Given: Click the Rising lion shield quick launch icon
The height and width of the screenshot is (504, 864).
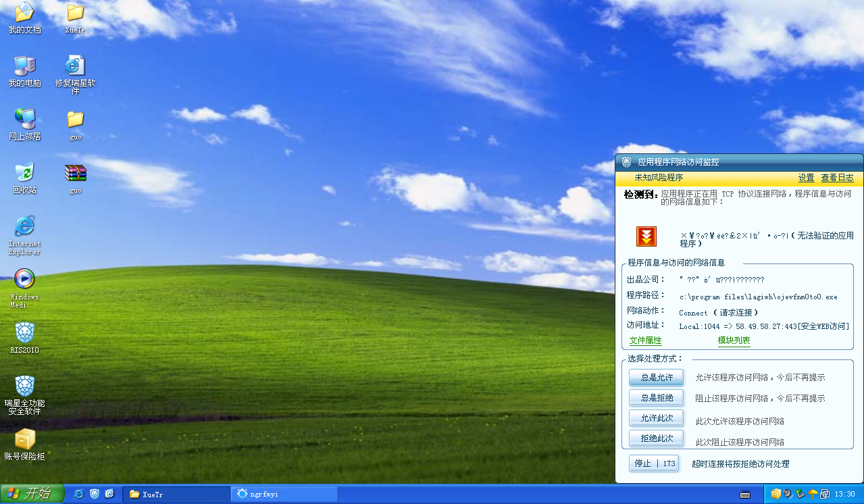Looking at the screenshot, I should click(x=95, y=494).
